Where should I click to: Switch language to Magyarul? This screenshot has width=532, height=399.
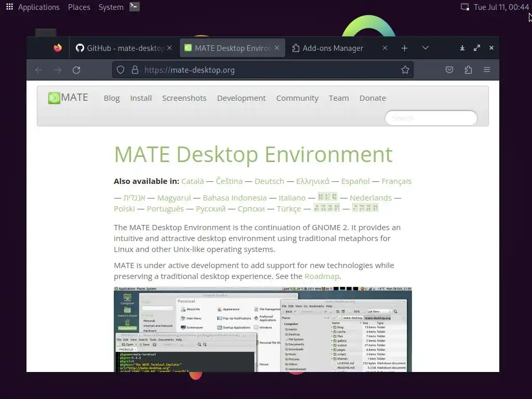pyautogui.click(x=174, y=198)
